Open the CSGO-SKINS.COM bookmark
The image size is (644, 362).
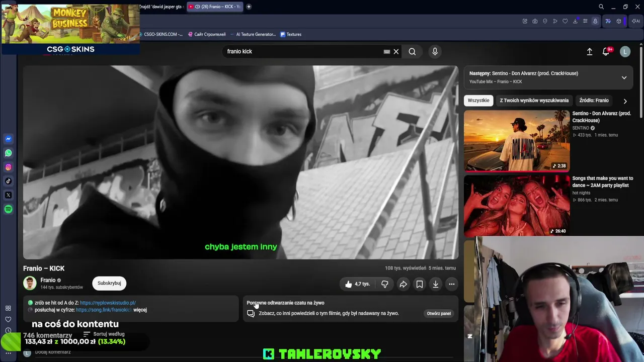(161, 34)
